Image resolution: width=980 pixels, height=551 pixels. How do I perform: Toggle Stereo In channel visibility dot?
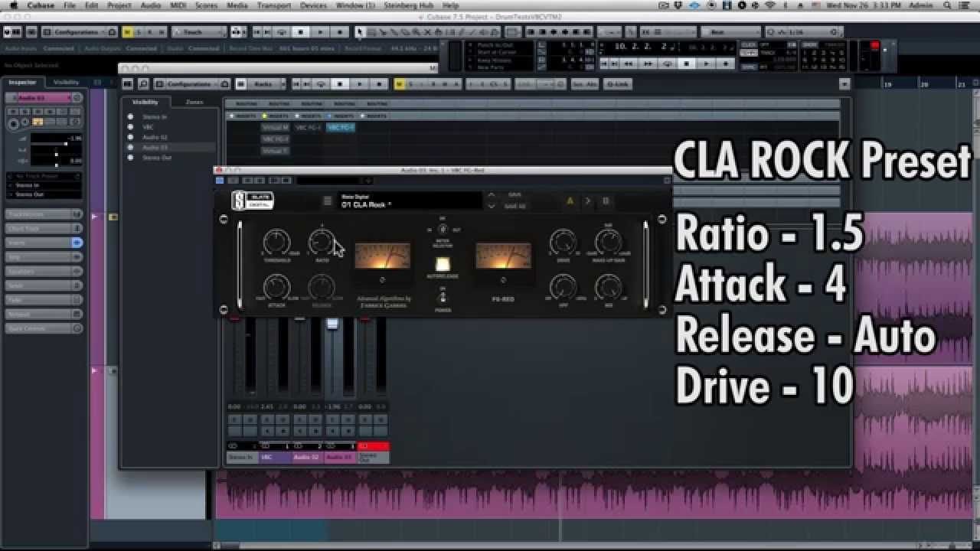point(131,117)
